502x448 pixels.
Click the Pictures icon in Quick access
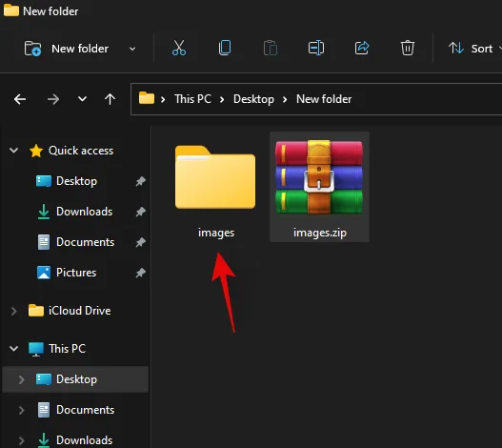[44, 273]
